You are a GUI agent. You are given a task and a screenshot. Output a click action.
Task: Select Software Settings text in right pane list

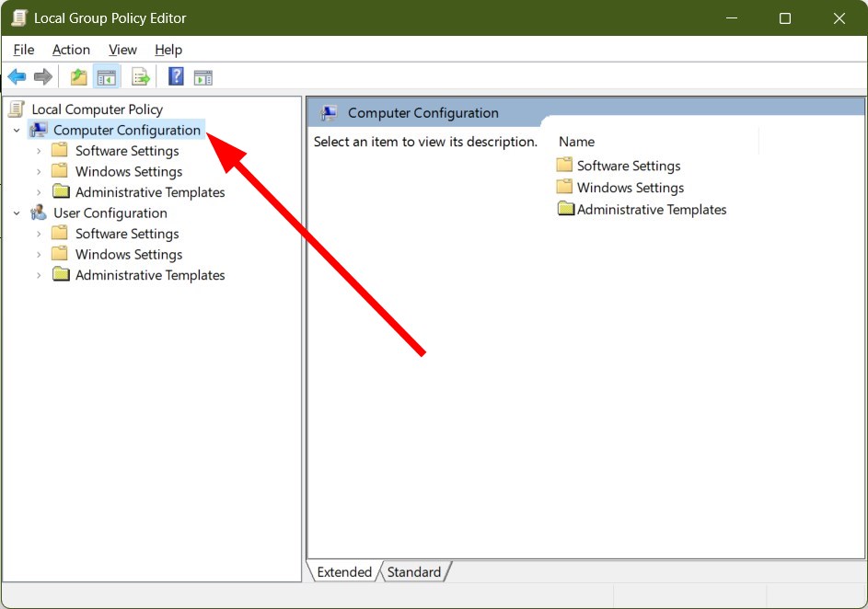pyautogui.click(x=629, y=166)
